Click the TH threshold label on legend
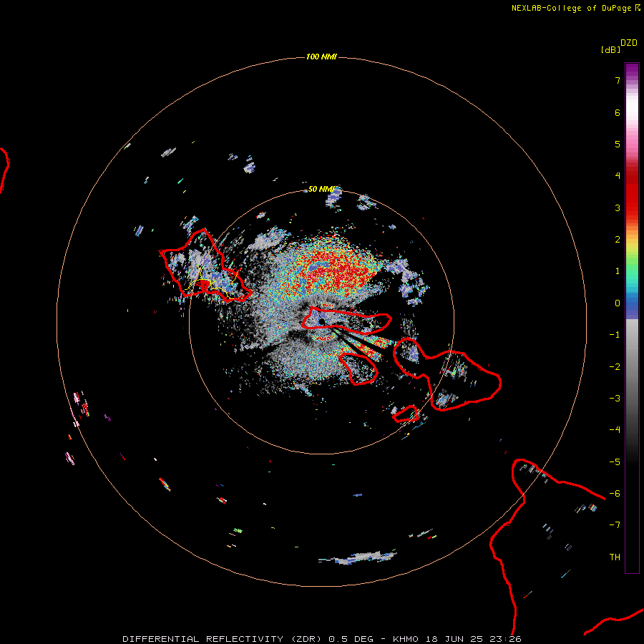This screenshot has width=644, height=644. [x=615, y=557]
